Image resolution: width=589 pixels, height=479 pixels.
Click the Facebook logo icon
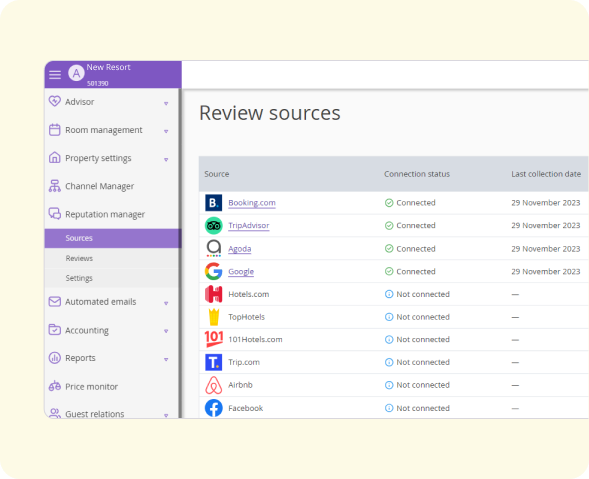coord(213,408)
